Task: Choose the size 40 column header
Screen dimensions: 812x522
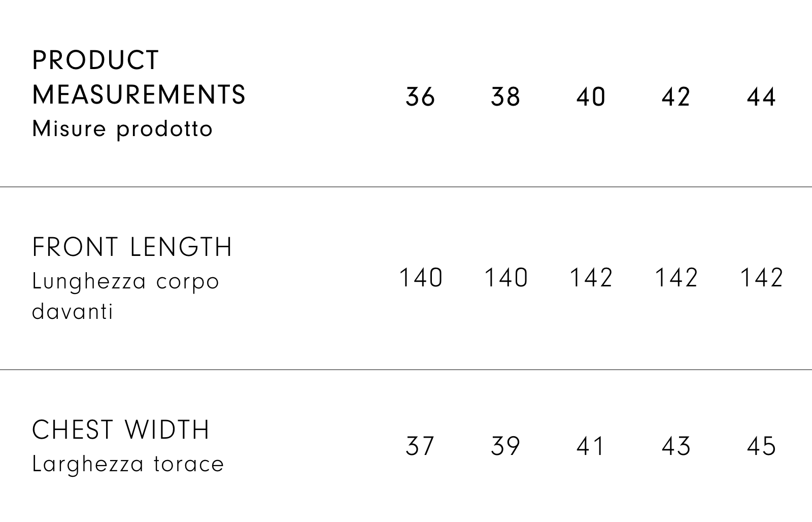Action: [x=591, y=96]
